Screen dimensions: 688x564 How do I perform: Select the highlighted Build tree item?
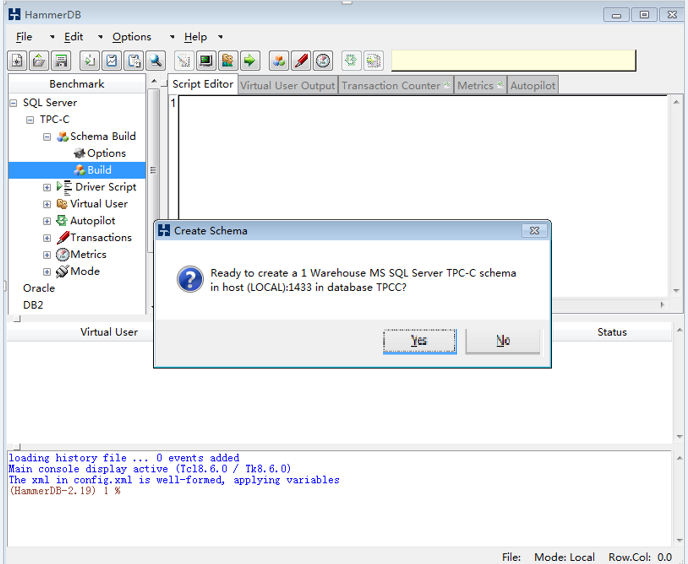pyautogui.click(x=77, y=170)
